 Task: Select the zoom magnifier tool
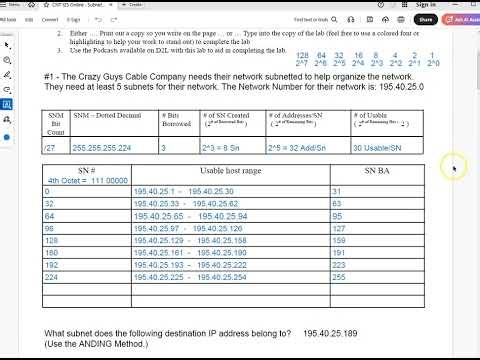click(7, 60)
